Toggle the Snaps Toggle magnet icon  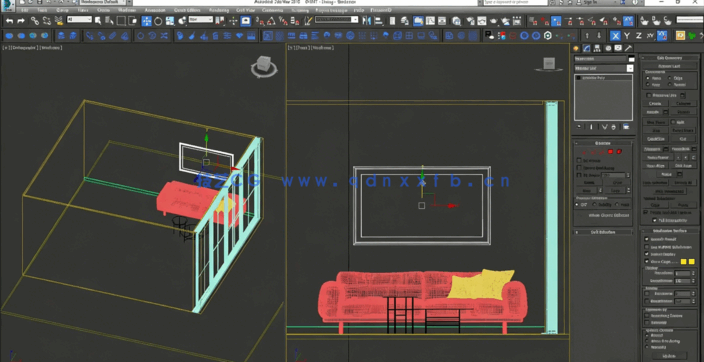(x=259, y=21)
